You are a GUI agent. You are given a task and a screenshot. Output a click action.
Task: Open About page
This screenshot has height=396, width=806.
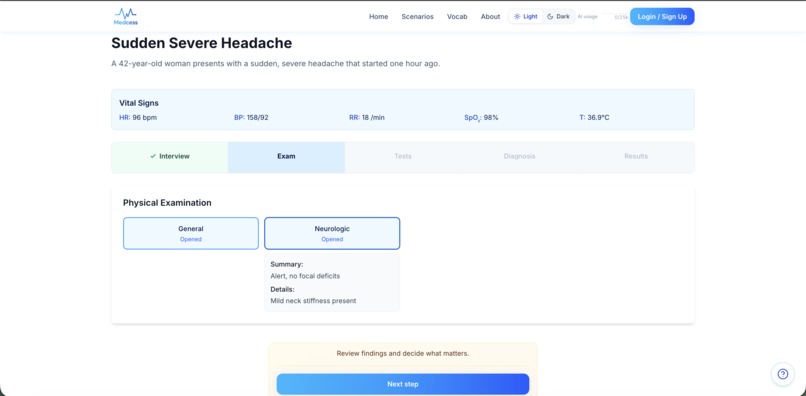click(x=490, y=16)
